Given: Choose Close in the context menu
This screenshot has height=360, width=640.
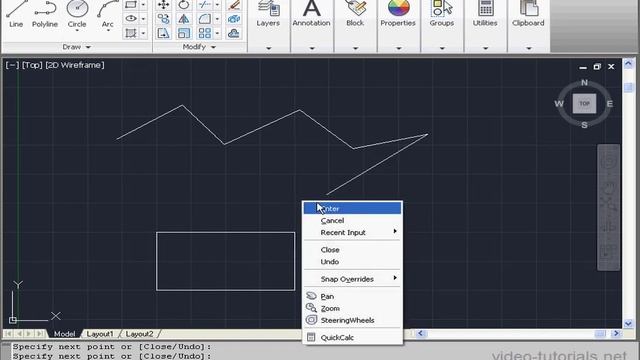Looking at the screenshot, I should pyautogui.click(x=352, y=249).
